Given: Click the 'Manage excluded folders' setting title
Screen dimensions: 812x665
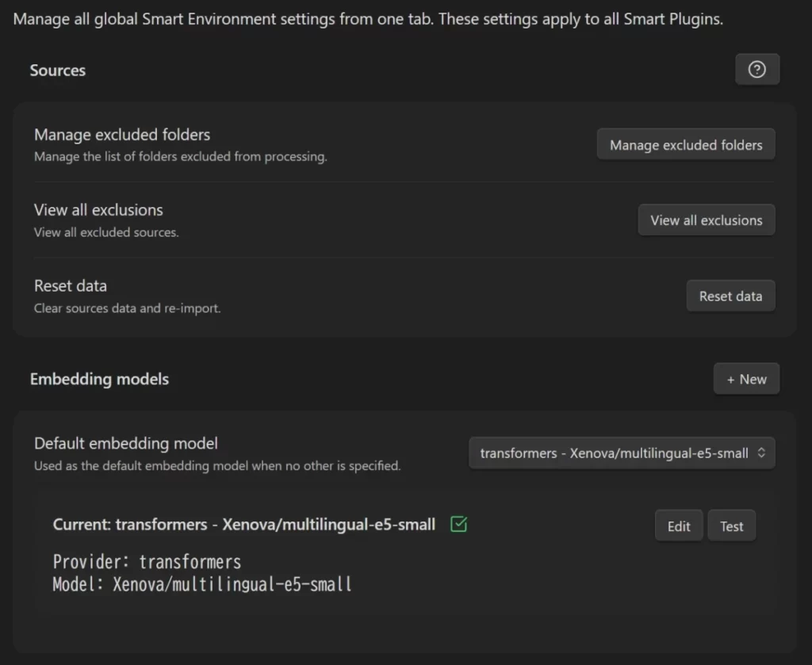Looking at the screenshot, I should (122, 135).
